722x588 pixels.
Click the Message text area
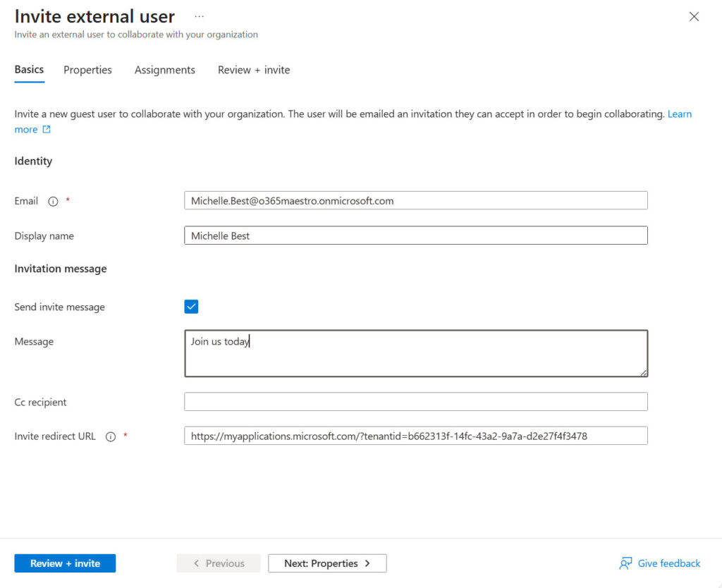(x=415, y=354)
